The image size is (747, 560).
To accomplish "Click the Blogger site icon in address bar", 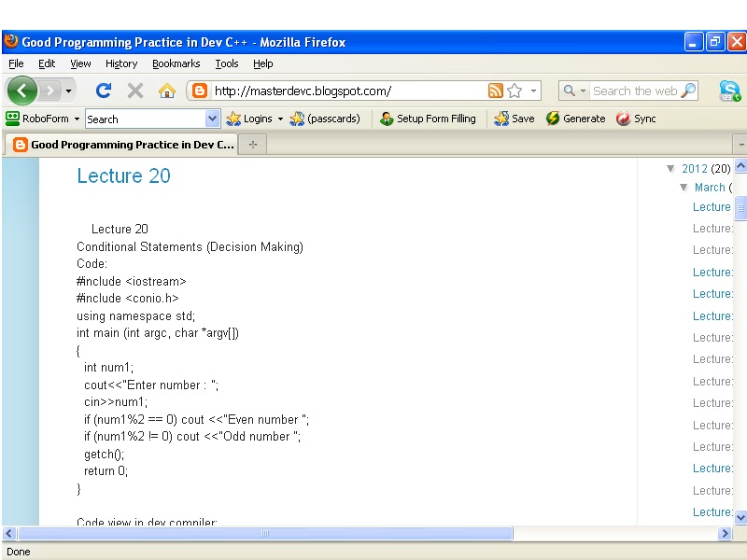I will (x=199, y=91).
